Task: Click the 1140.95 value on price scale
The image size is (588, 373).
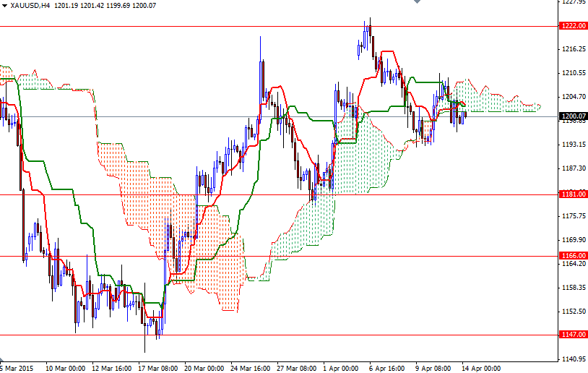Action: [572, 359]
